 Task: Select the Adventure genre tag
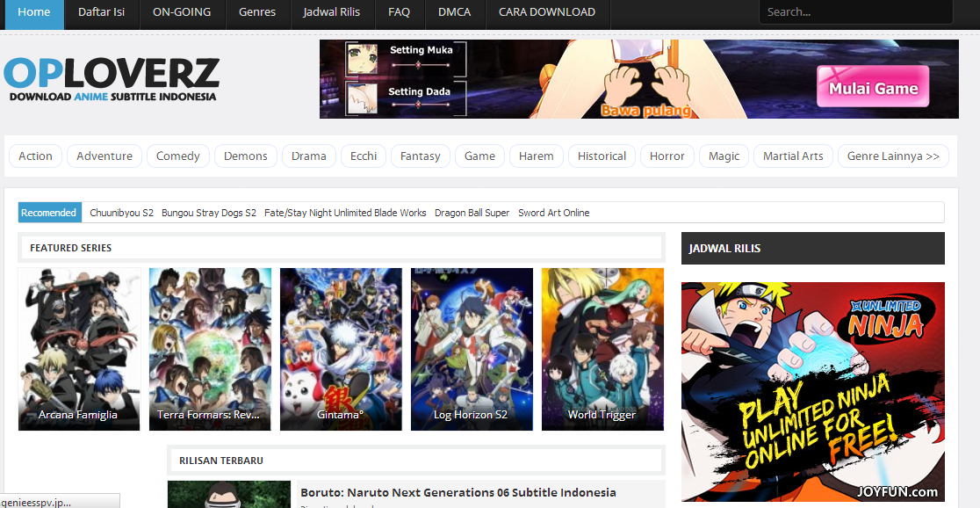[104, 156]
